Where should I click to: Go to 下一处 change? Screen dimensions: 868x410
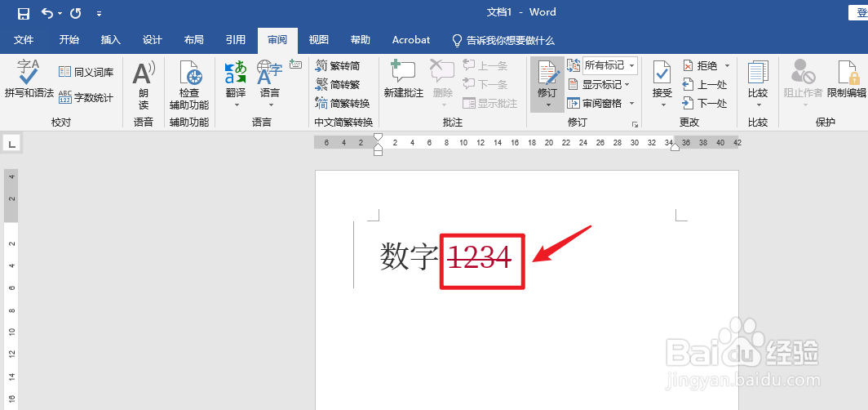point(705,103)
